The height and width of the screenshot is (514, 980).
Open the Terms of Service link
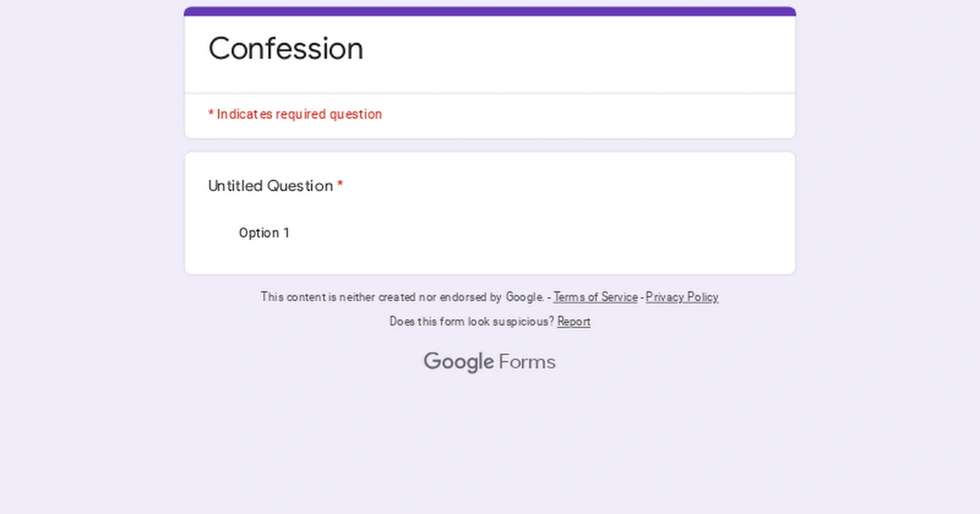[595, 297]
